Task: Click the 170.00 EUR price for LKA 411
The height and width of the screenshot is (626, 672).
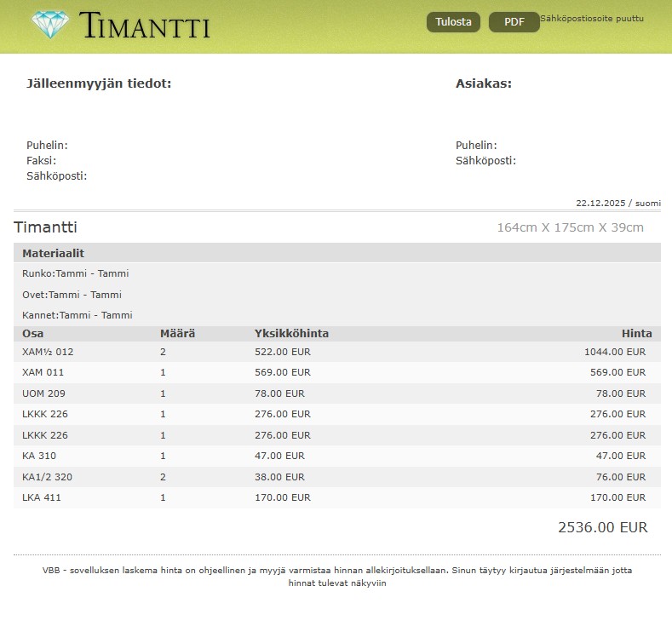Action: coord(617,497)
